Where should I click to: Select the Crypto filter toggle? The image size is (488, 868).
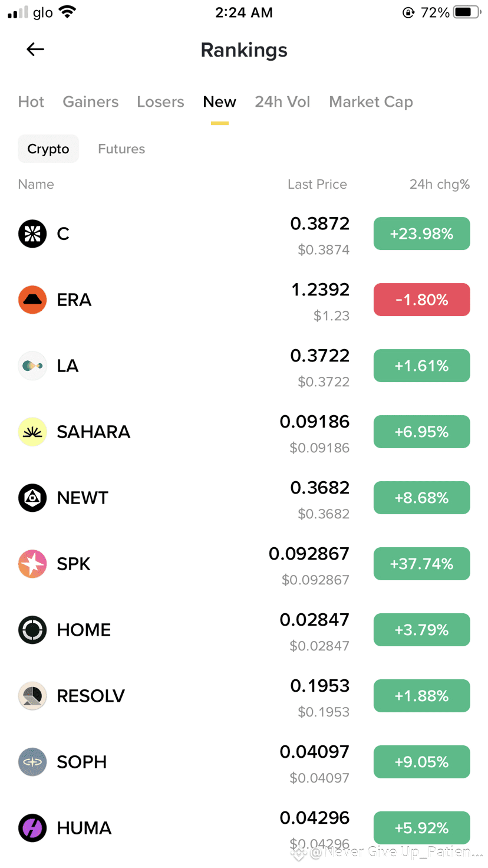coord(48,149)
